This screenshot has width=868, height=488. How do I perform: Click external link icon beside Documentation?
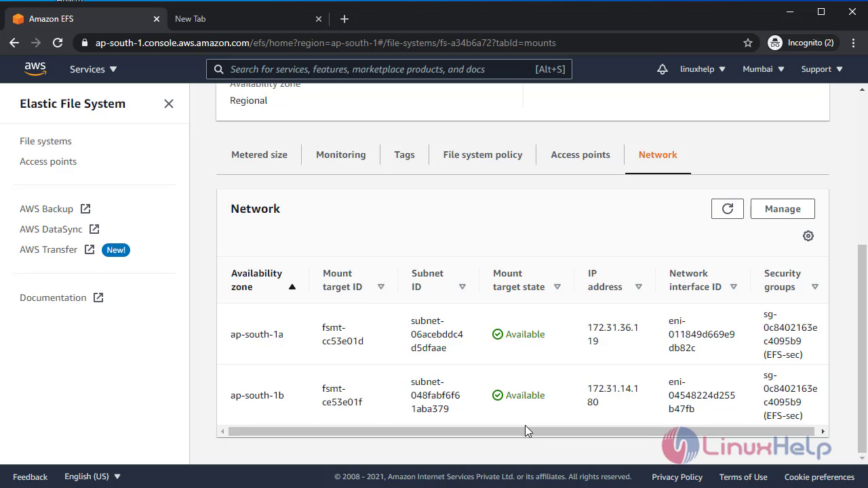coord(98,298)
